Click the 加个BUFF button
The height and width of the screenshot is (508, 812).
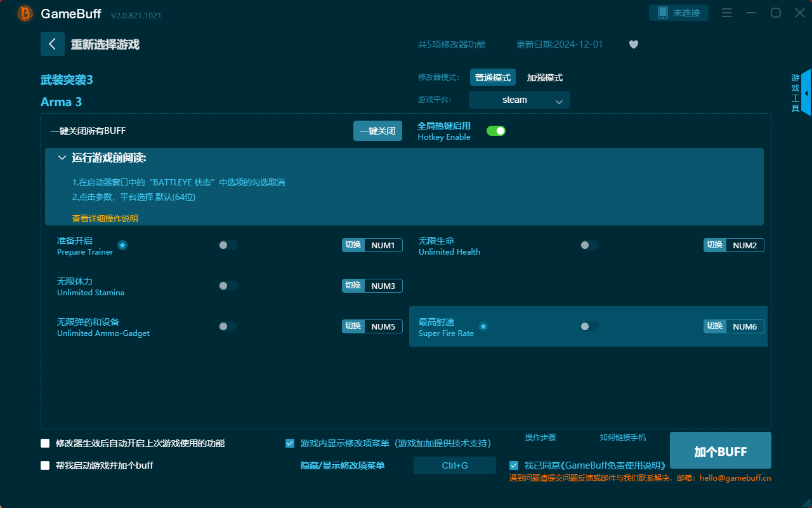pyautogui.click(x=720, y=450)
